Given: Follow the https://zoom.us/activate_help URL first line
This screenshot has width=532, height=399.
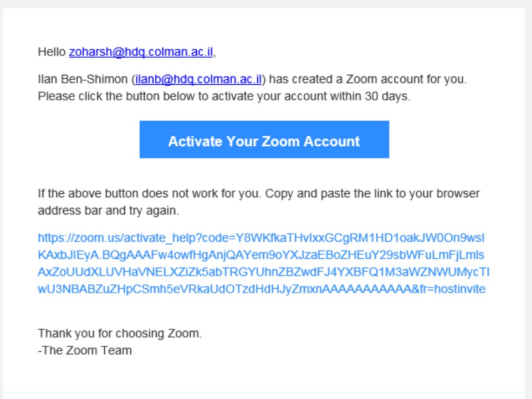Looking at the screenshot, I should (261, 238).
